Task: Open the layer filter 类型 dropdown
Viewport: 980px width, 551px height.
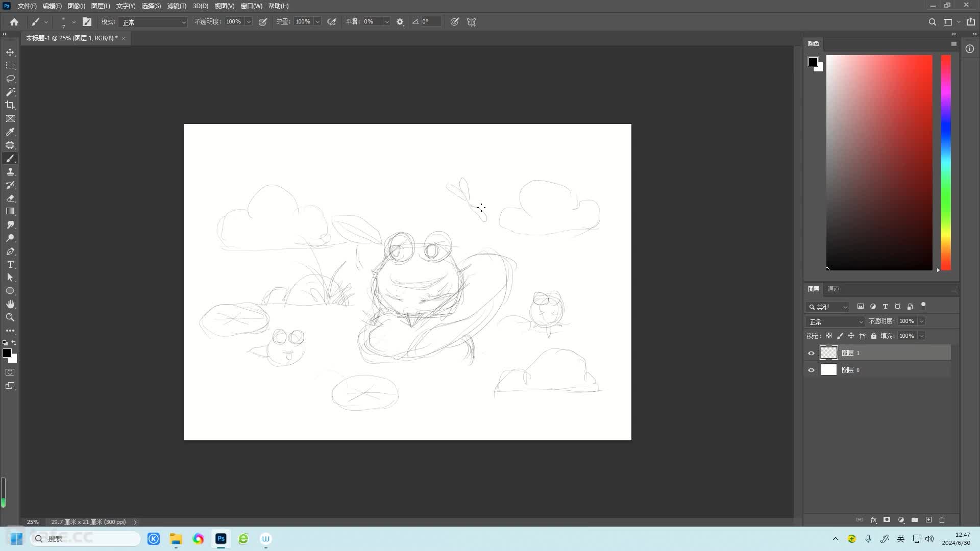Action: 827,307
